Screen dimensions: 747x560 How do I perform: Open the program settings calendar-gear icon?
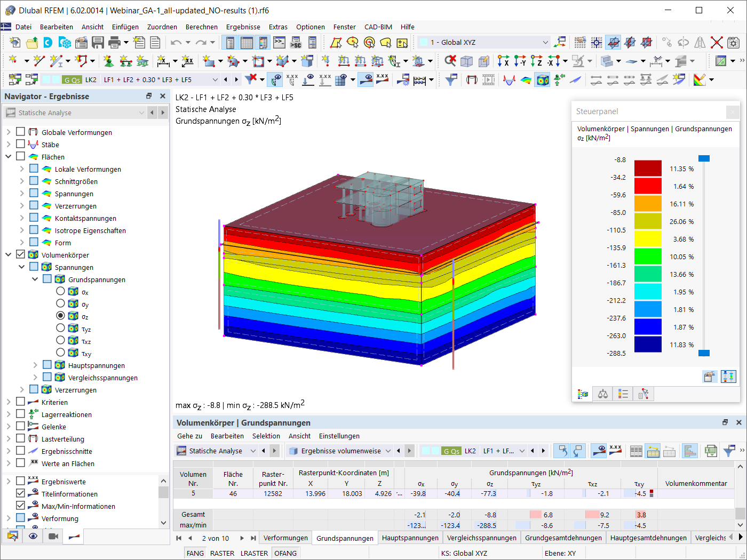(x=734, y=42)
